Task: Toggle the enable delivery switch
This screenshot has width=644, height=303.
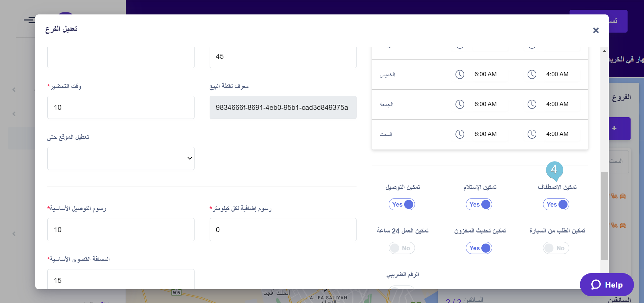Action: pyautogui.click(x=402, y=204)
